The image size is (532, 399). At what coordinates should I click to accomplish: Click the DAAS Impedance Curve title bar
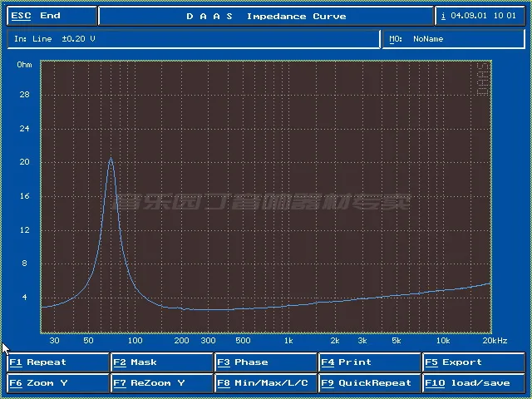pyautogui.click(x=266, y=16)
